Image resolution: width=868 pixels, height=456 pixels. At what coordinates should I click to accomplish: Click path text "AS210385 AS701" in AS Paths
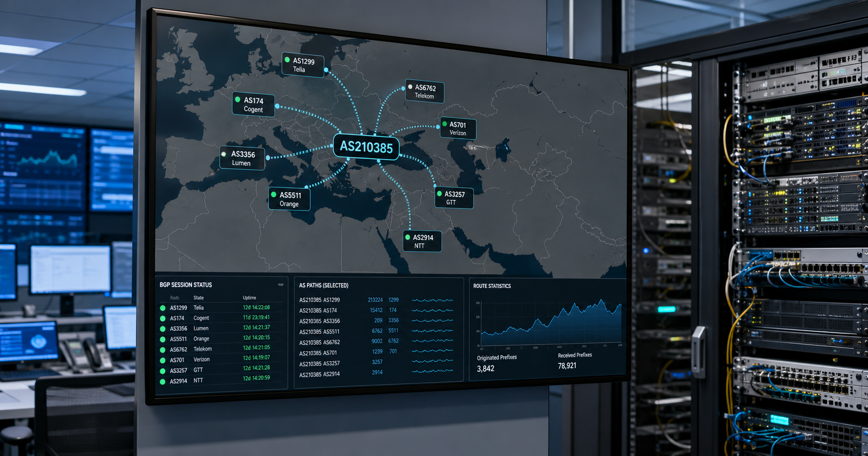pyautogui.click(x=318, y=353)
